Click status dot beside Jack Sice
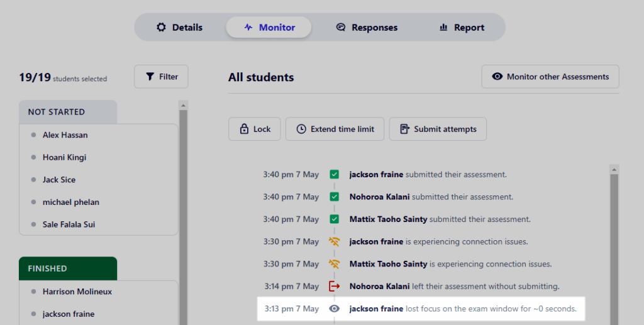 pyautogui.click(x=34, y=180)
